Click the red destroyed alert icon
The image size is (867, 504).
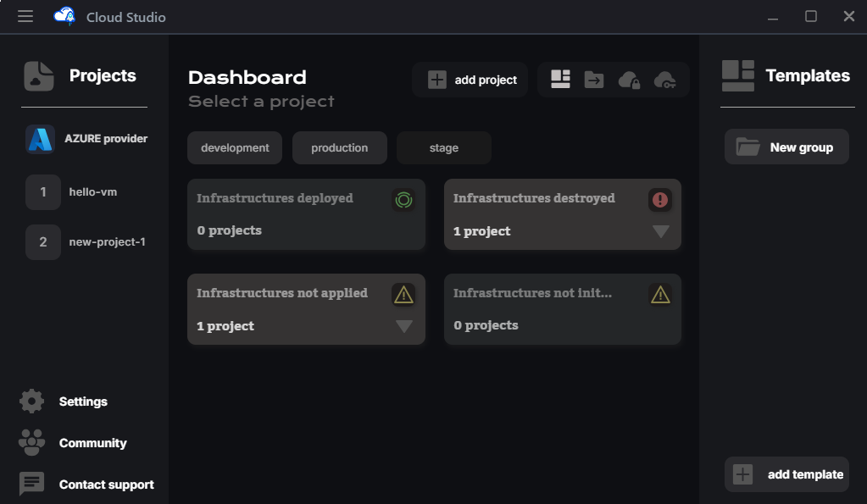tap(660, 200)
